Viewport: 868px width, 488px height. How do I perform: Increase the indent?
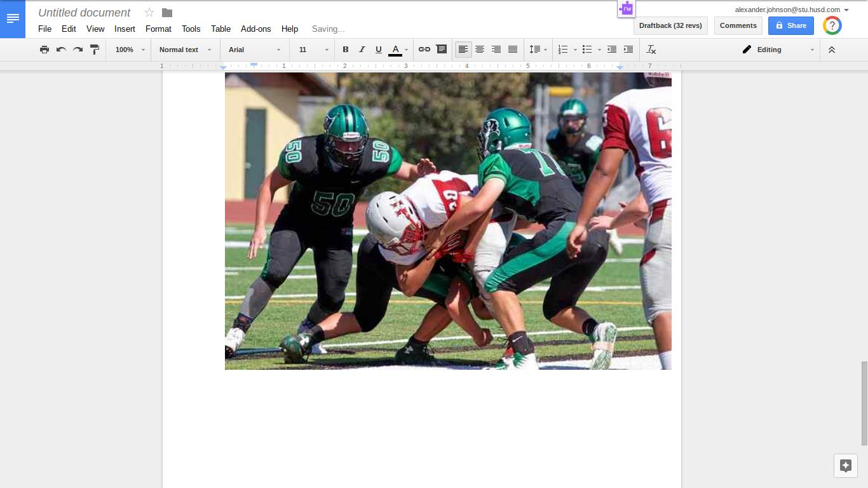point(628,50)
